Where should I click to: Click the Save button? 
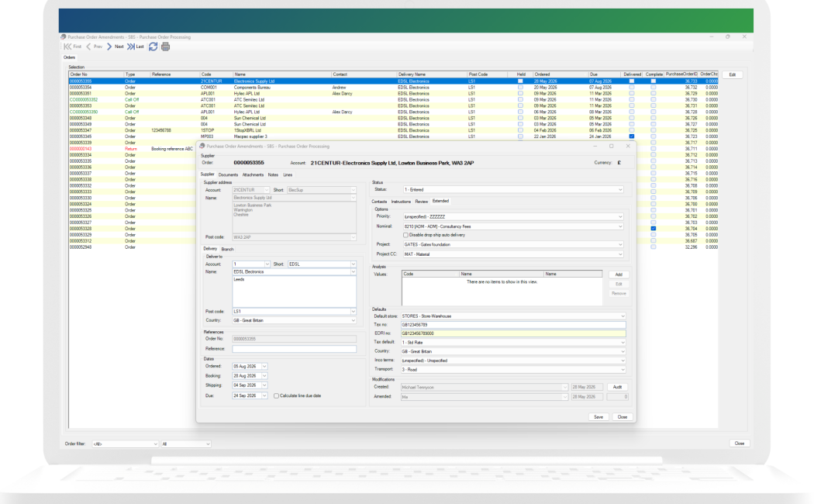pos(598,417)
